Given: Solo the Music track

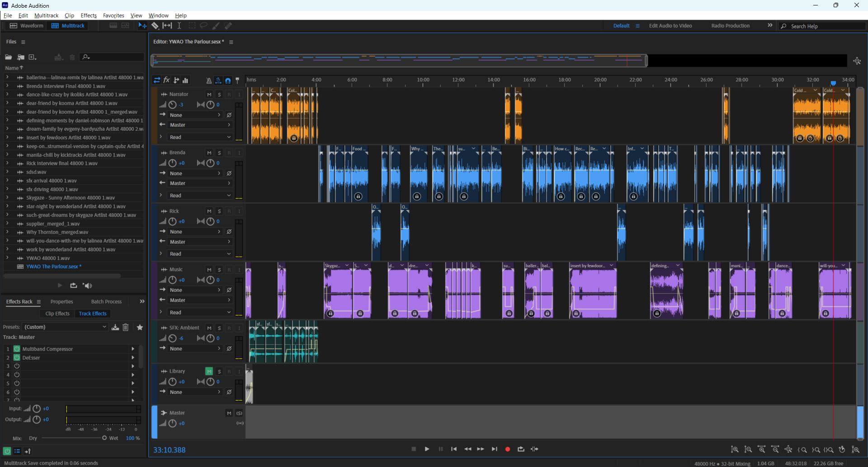Looking at the screenshot, I should click(219, 270).
